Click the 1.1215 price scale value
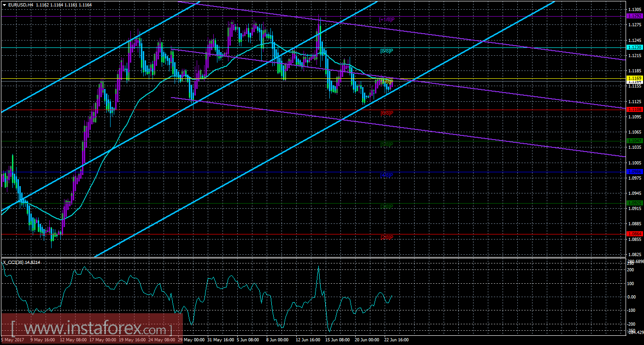 tap(635, 55)
